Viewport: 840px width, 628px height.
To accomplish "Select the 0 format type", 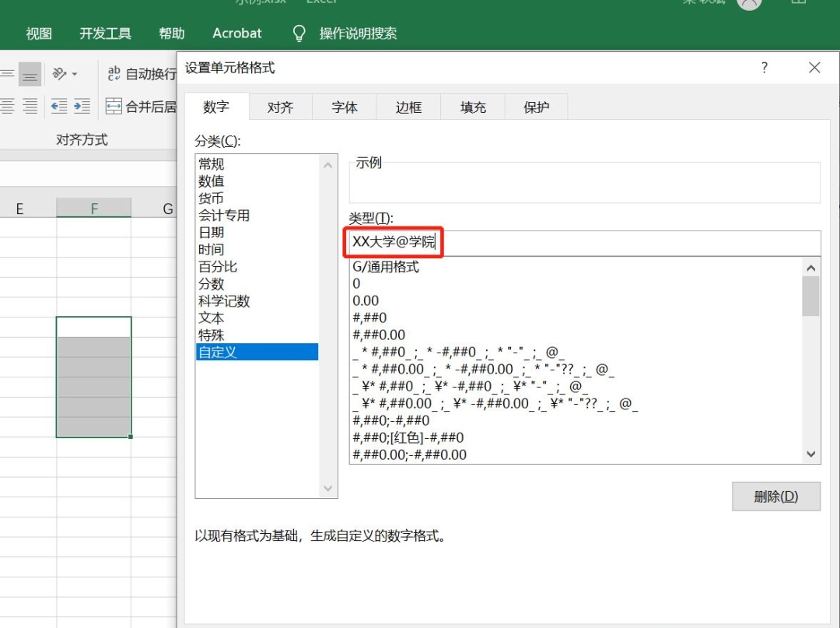I will (576, 284).
